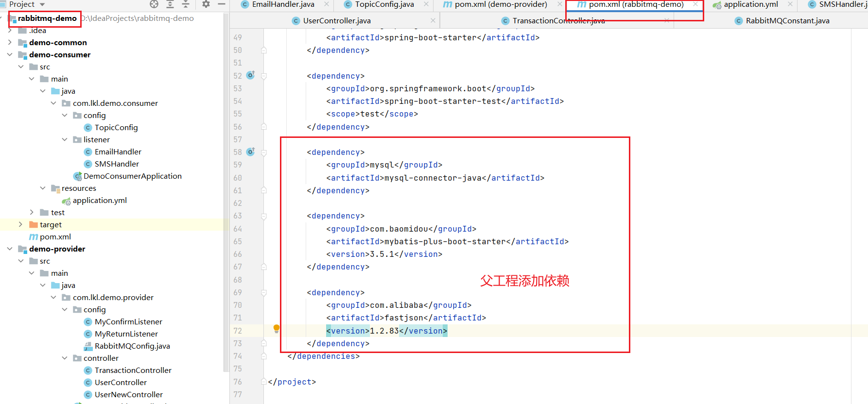Close the TopicConfig.java tab
This screenshot has height=404, width=868.
click(426, 4)
